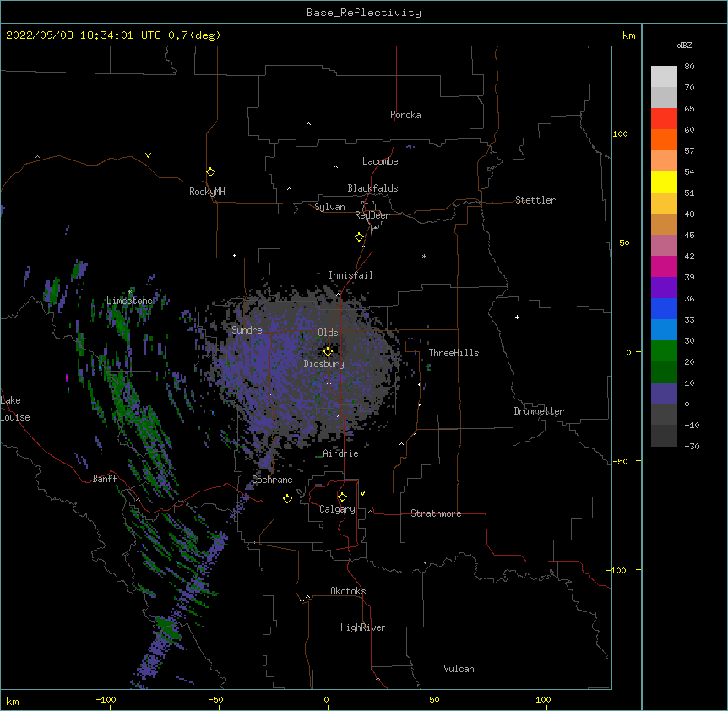Viewport: 728px width, 711px height.
Task: Click the Stettler label
Action: click(535, 200)
